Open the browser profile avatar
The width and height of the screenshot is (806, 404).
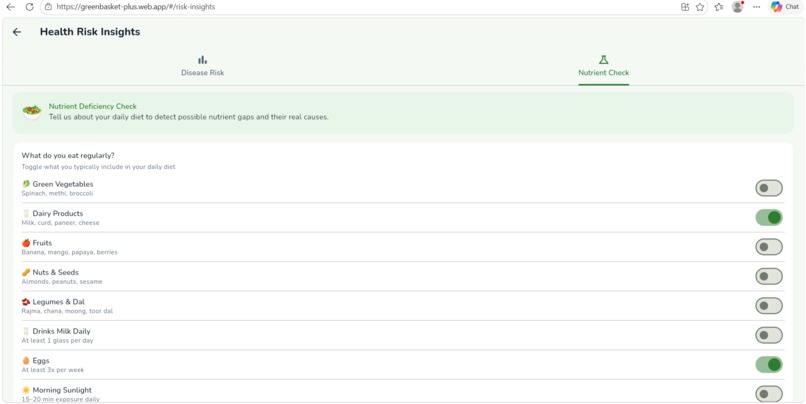point(738,7)
